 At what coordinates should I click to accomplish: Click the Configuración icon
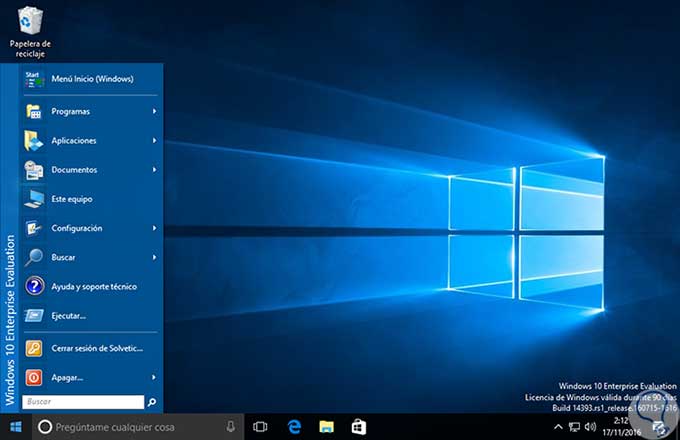(x=34, y=228)
